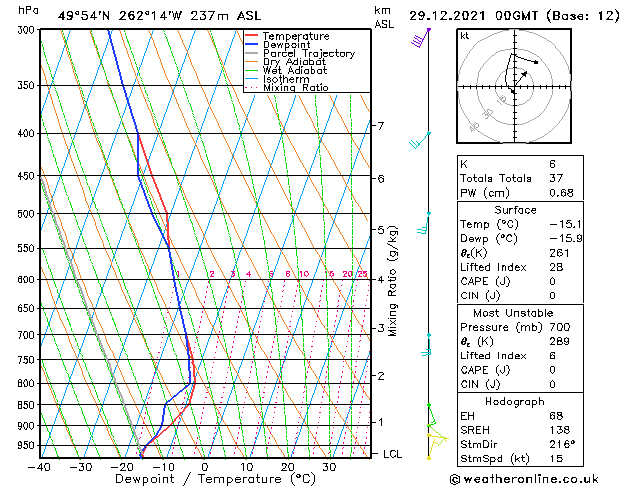Click the Lifted Index surface value 28
This screenshot has height=486, width=629.
click(556, 267)
